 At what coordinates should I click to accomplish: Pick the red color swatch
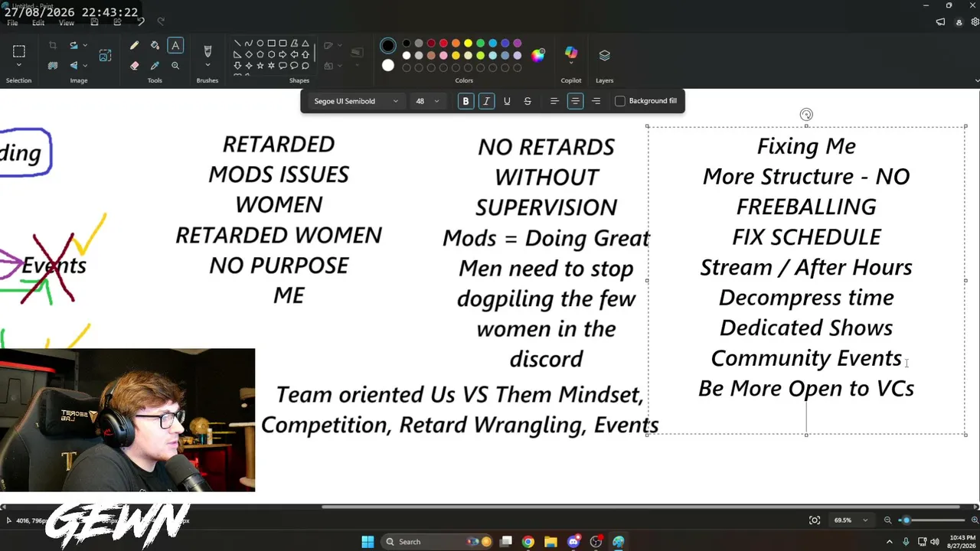[x=443, y=44]
